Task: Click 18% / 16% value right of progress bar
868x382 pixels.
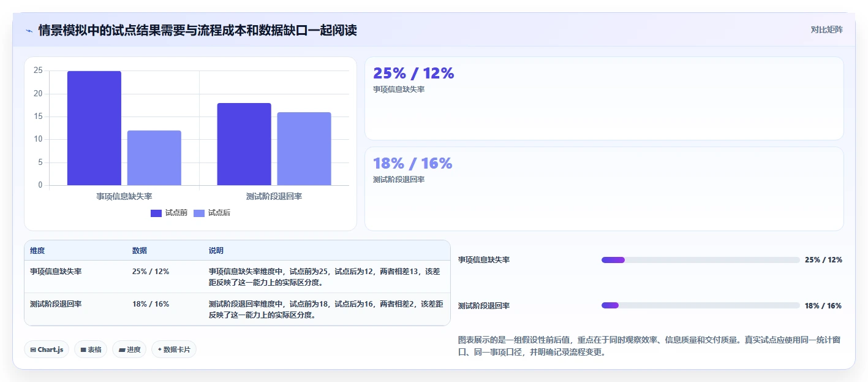Action: (823, 305)
